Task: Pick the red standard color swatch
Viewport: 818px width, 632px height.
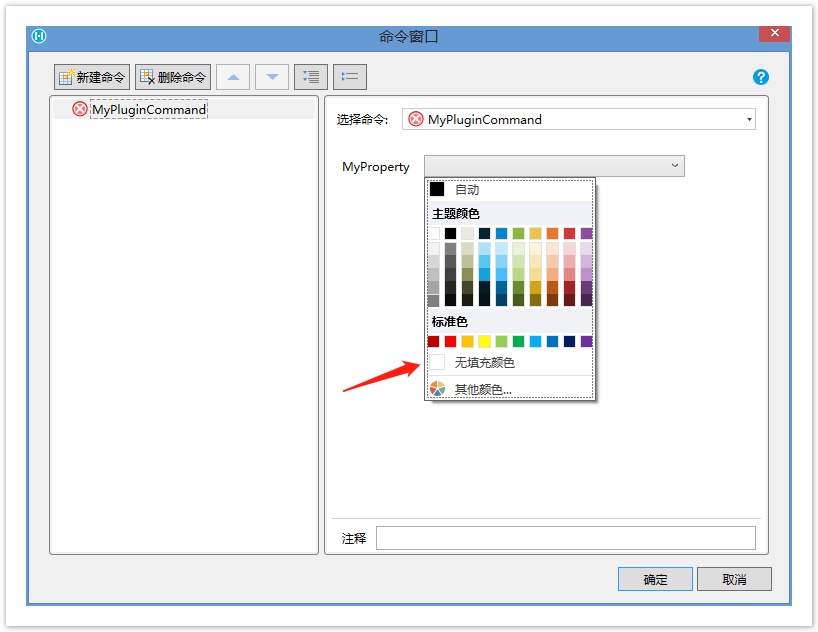Action: click(x=450, y=341)
